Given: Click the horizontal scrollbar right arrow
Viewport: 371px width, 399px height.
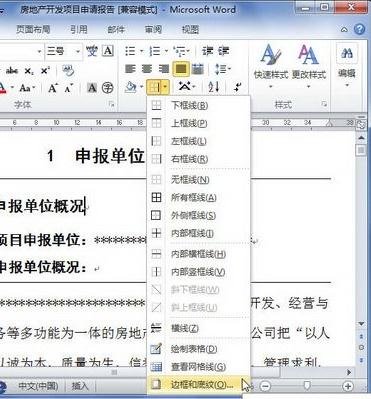Looking at the screenshot, I should tap(349, 372).
